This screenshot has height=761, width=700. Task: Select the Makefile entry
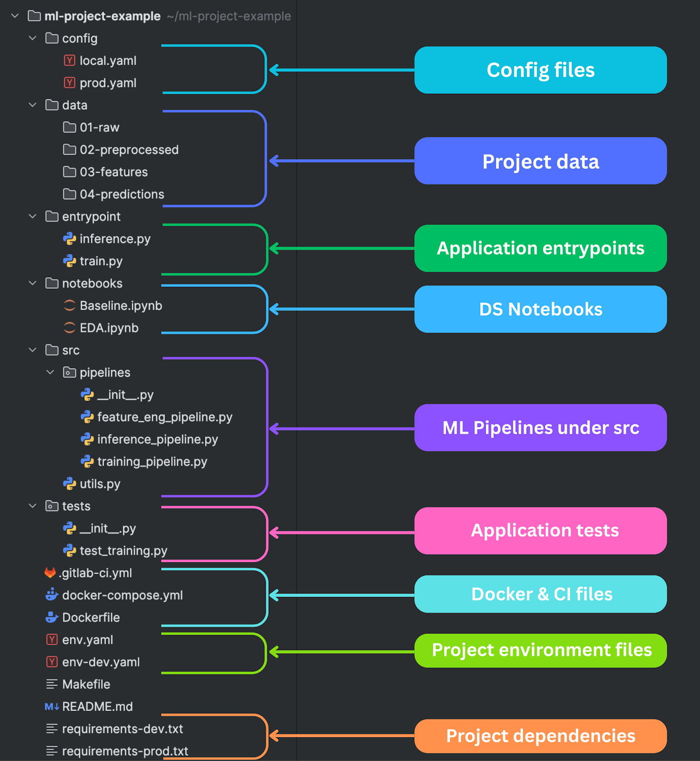tap(86, 684)
